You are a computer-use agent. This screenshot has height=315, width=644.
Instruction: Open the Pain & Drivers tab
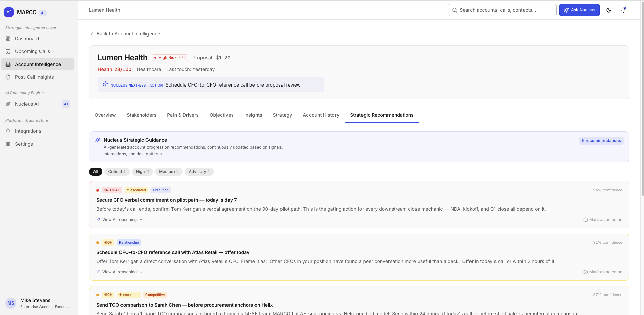(183, 115)
